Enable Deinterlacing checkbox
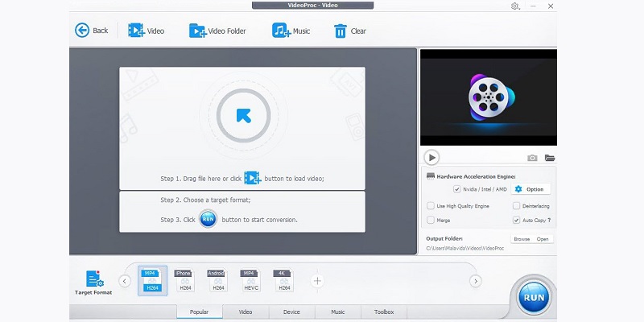The height and width of the screenshot is (322, 644). coord(516,206)
